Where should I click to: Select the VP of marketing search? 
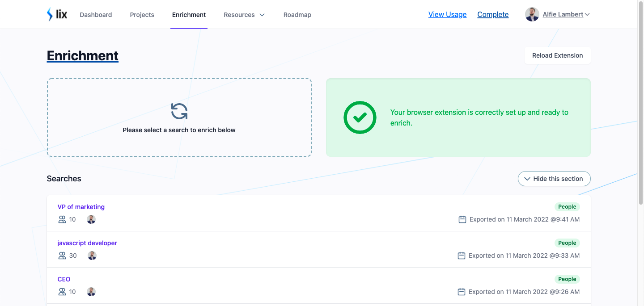coord(81,207)
